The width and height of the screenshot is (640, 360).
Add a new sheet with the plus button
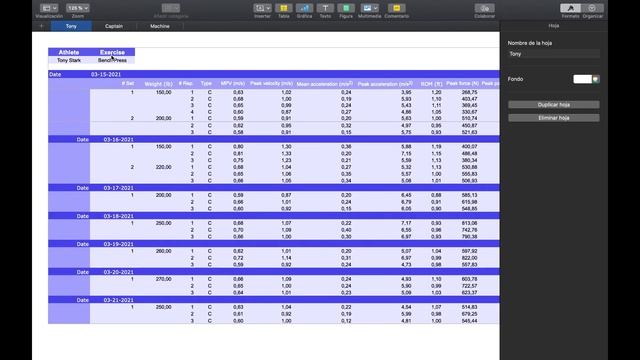(x=41, y=26)
